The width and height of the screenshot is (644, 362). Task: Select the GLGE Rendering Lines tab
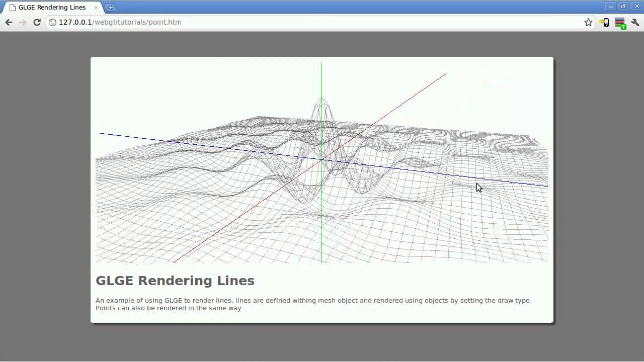click(x=52, y=8)
